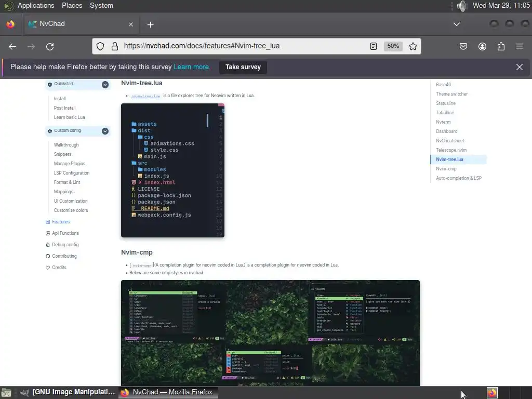Screen dimensions: 532x399
Task: Collapse the Quickstart section chevron
Action: 105,85
